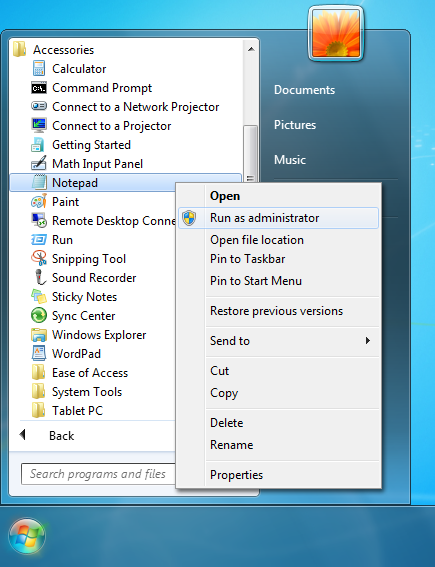This screenshot has width=435, height=567.
Task: Open the Documents link
Action: (304, 90)
